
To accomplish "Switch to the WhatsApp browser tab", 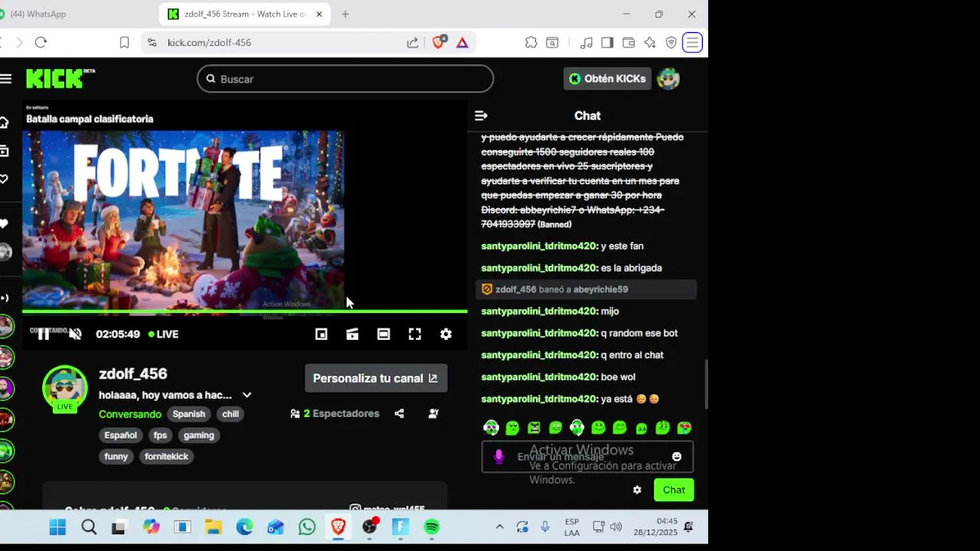I will point(38,14).
